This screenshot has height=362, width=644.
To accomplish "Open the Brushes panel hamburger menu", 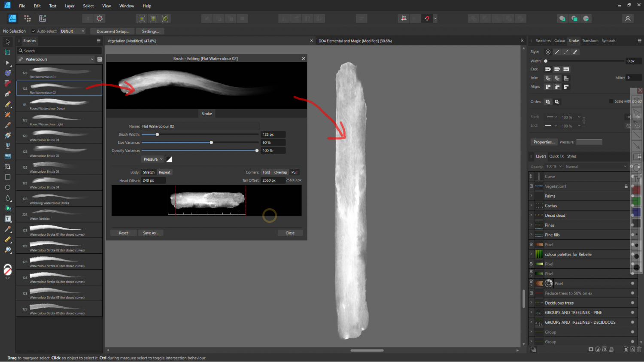I will tap(98, 41).
